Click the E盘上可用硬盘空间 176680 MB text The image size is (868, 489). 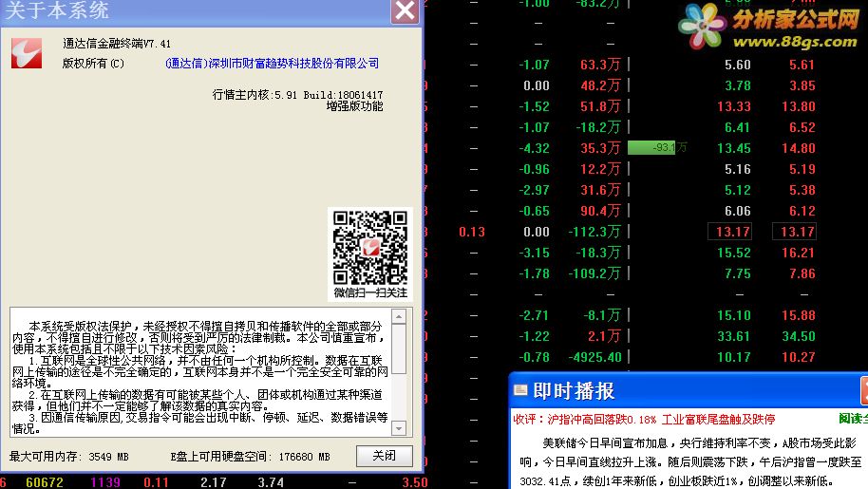click(250, 457)
